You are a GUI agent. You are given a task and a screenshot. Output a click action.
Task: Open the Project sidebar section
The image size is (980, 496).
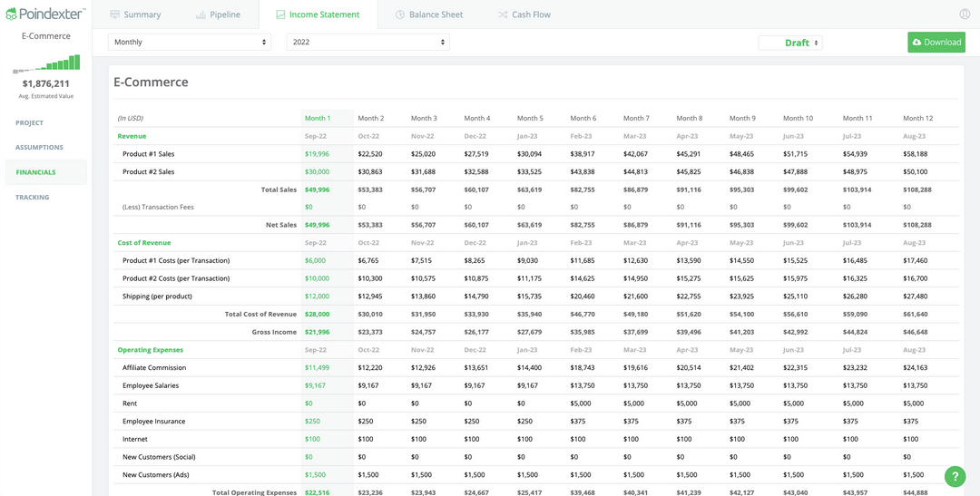[x=29, y=123]
